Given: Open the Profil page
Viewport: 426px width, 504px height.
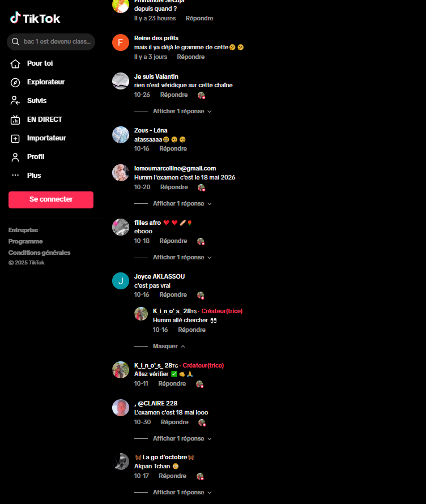Looking at the screenshot, I should (x=35, y=156).
